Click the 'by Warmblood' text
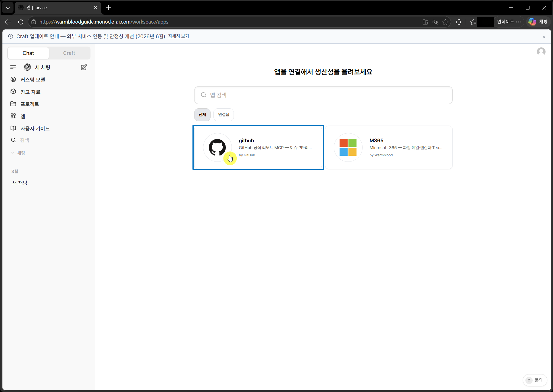553x392 pixels. (381, 155)
